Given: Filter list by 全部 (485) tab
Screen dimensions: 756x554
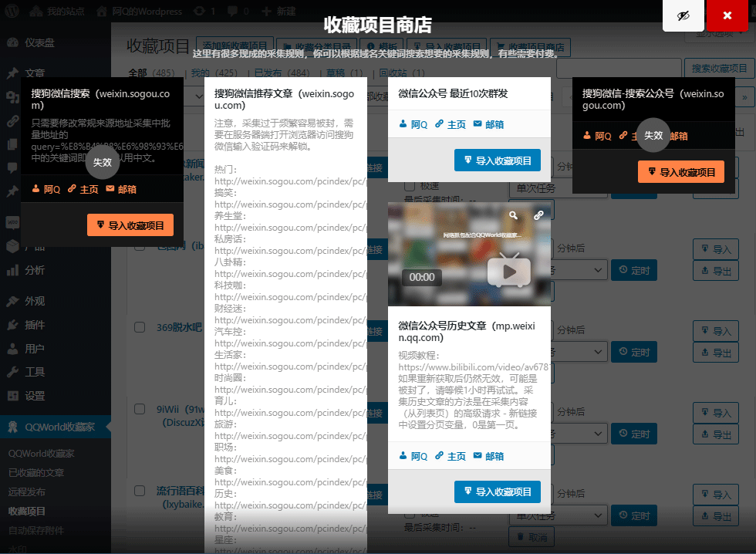Looking at the screenshot, I should click(151, 73).
